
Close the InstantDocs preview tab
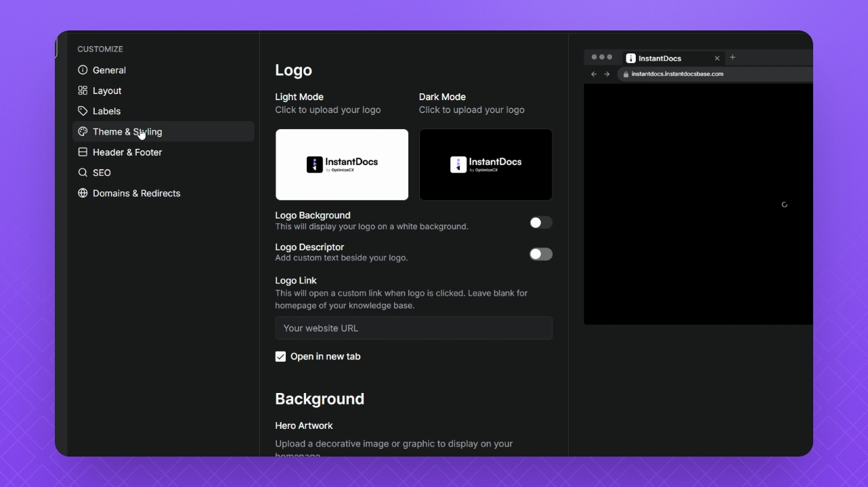coord(717,58)
